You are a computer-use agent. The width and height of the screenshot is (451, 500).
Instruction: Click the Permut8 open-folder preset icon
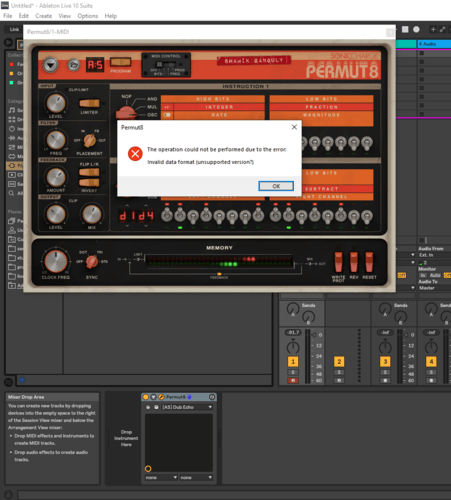(x=74, y=65)
